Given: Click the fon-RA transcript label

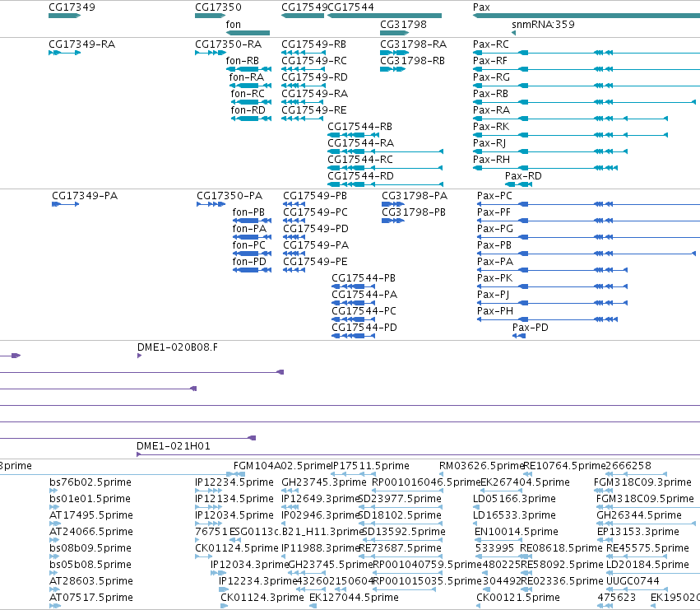Looking at the screenshot, I should (x=247, y=77).
